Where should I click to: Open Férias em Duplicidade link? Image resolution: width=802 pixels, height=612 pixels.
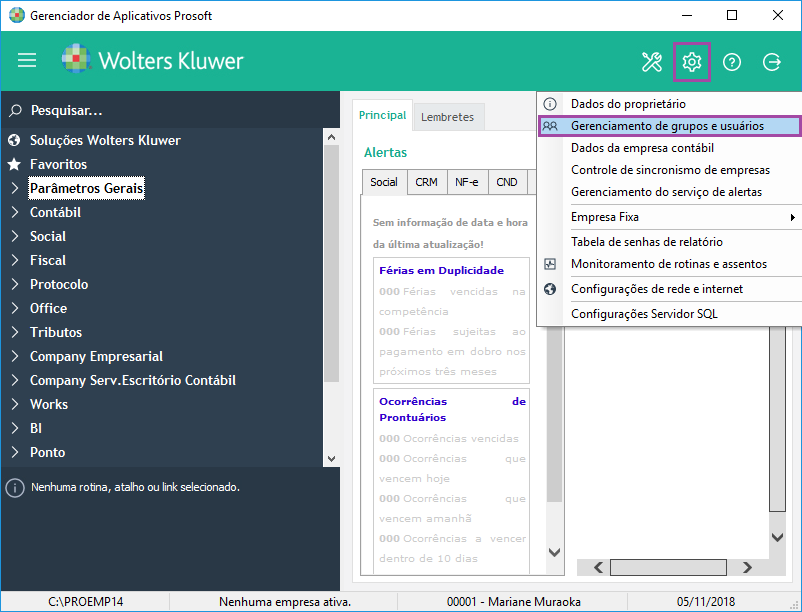click(441, 270)
